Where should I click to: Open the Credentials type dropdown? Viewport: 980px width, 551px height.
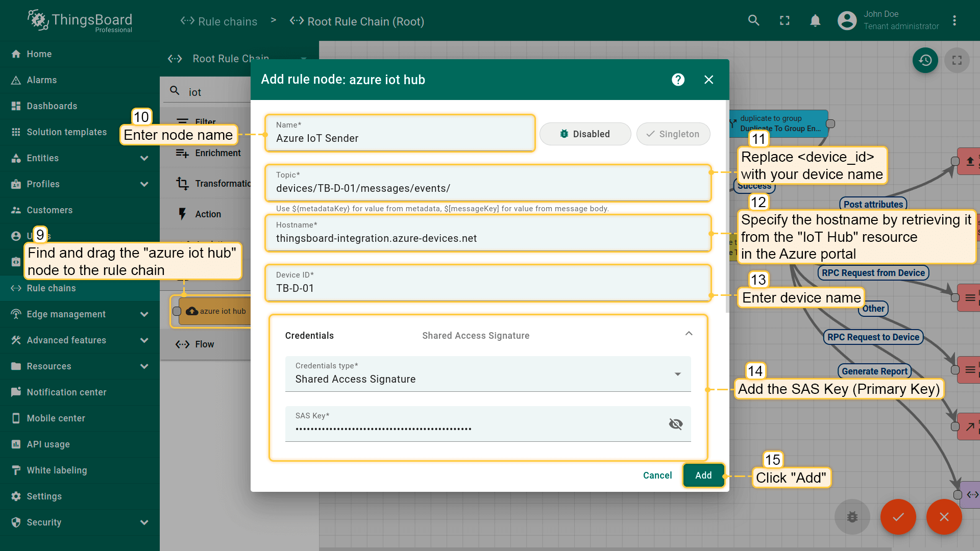[x=487, y=374]
